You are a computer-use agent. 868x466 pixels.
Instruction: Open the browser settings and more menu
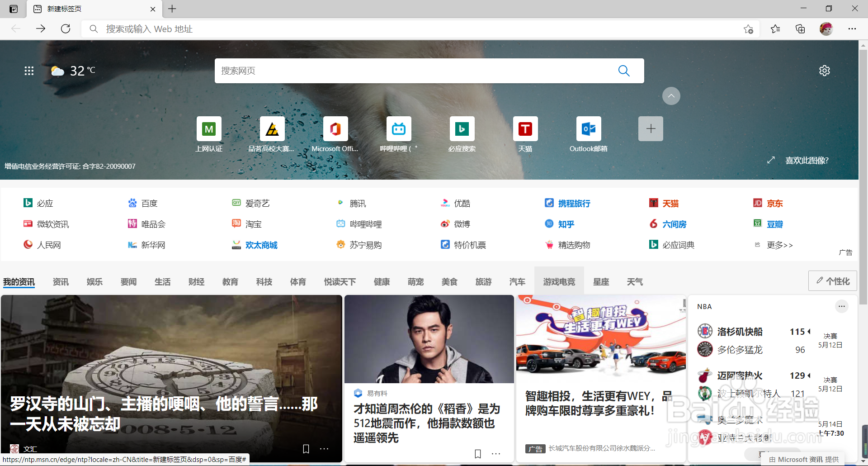(x=852, y=29)
